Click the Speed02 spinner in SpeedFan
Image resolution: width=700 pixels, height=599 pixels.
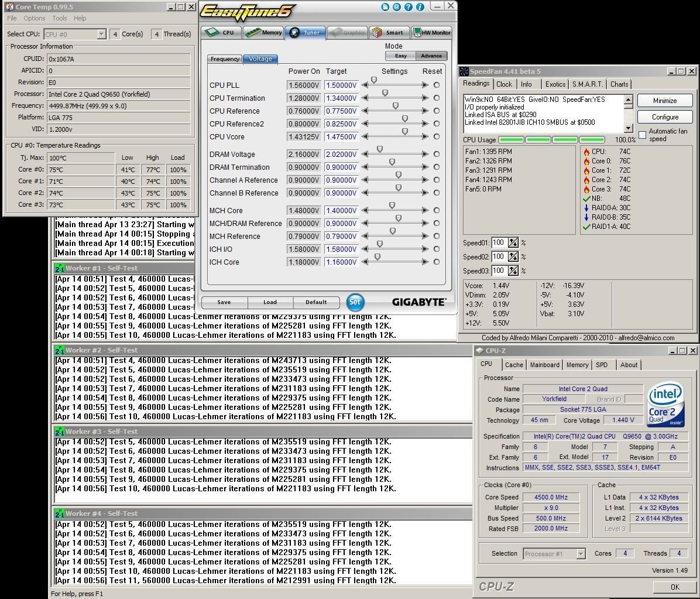[513, 256]
